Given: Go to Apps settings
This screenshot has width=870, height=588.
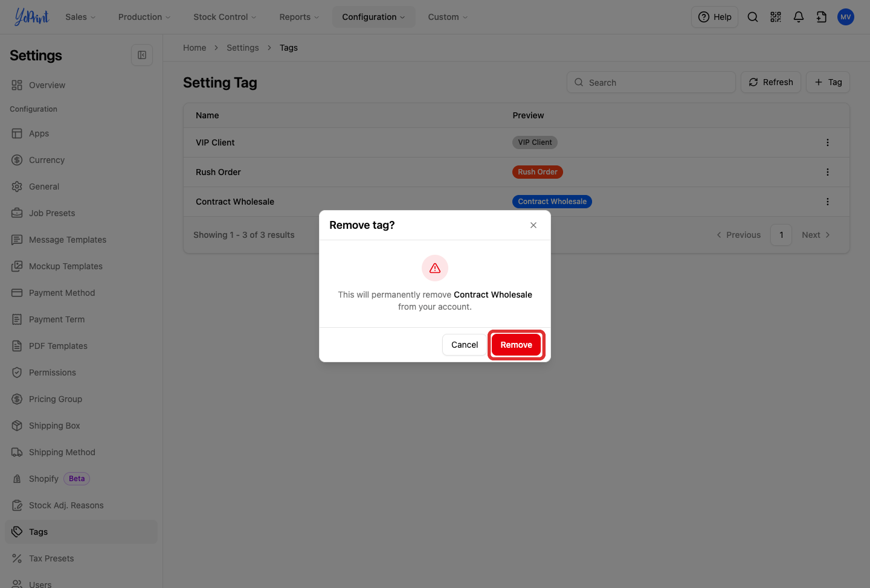Looking at the screenshot, I should (x=81, y=133).
